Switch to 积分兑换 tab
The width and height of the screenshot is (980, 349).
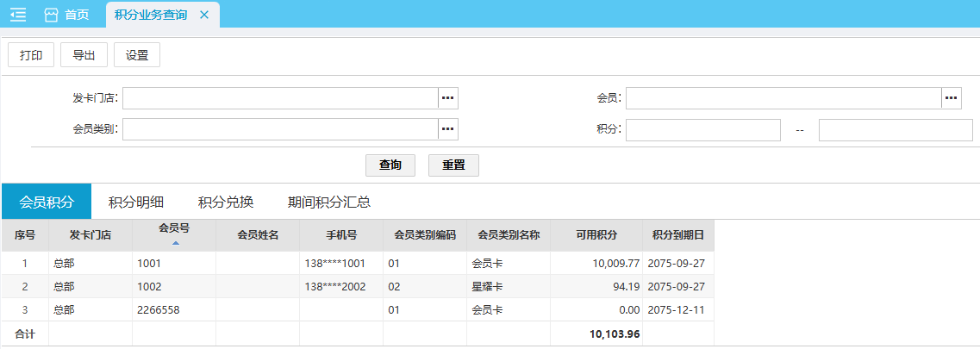click(x=226, y=202)
